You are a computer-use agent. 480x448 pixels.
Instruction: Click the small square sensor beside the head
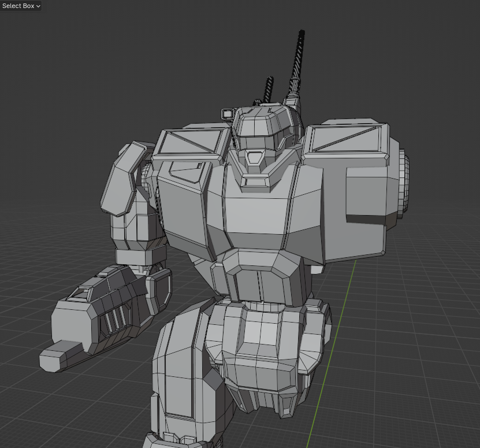[x=227, y=113]
